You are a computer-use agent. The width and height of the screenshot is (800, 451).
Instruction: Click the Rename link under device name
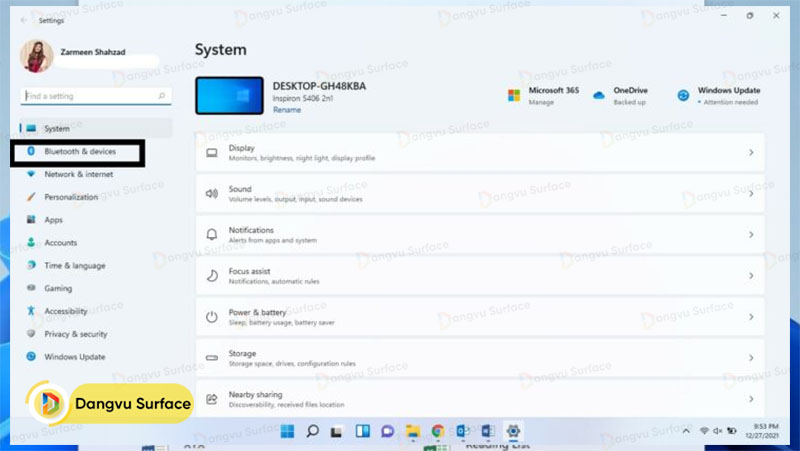click(x=287, y=110)
